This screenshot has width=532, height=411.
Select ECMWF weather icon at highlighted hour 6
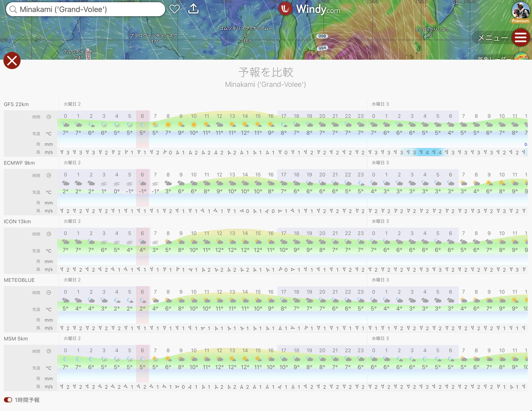click(143, 183)
